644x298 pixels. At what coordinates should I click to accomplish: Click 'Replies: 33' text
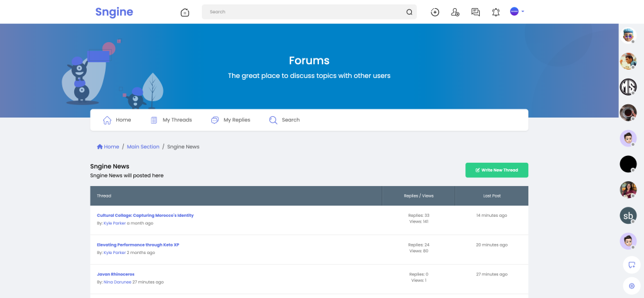418,216
